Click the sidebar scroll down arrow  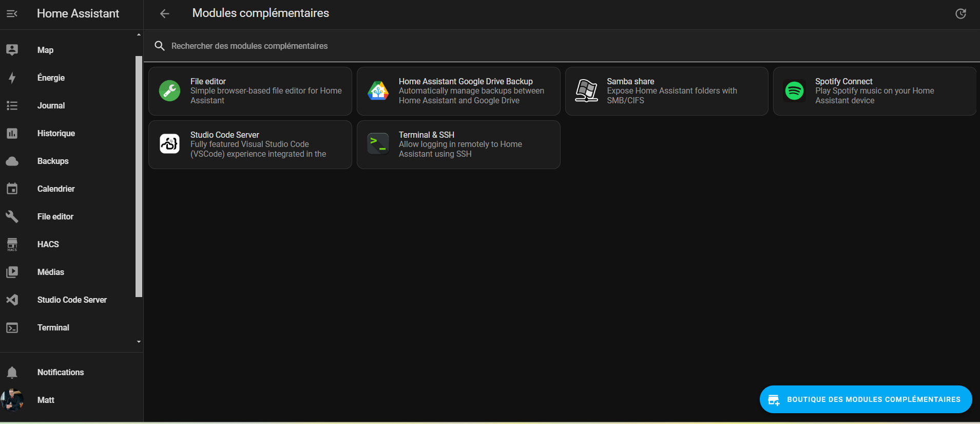click(139, 342)
